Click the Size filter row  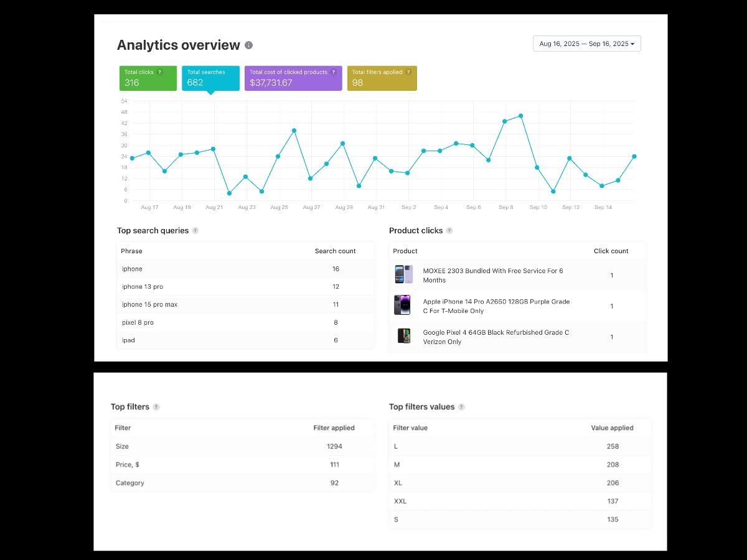243,446
